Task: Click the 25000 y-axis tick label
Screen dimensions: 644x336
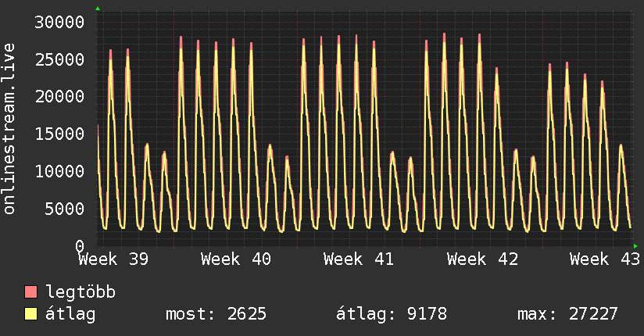Action: click(x=59, y=59)
